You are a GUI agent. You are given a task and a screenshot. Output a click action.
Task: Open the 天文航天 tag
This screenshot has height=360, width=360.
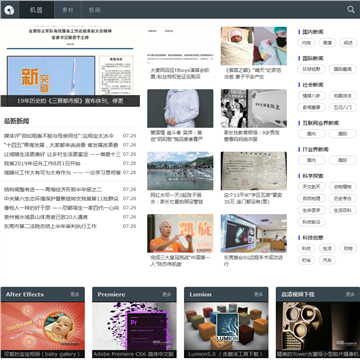312,187
